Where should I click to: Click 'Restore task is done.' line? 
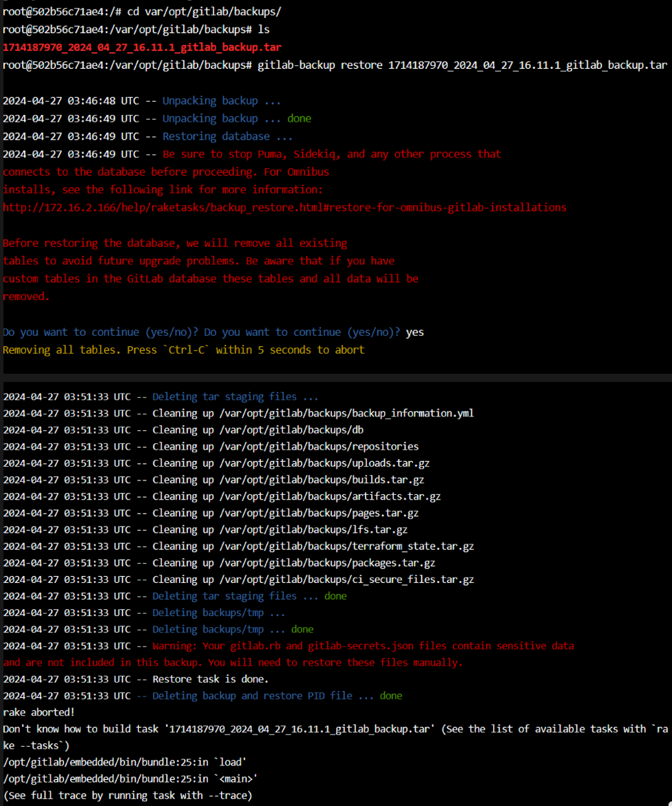click(x=136, y=679)
